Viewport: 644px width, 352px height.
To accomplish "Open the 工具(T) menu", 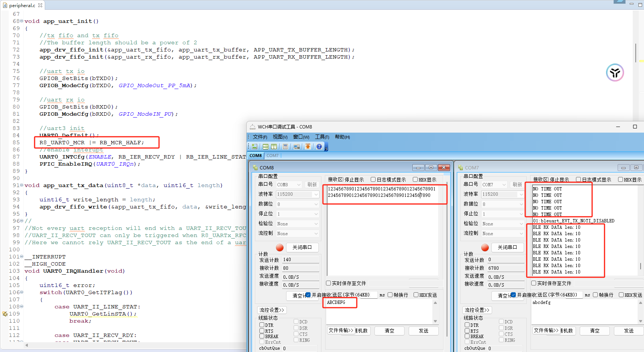I will pos(322,137).
